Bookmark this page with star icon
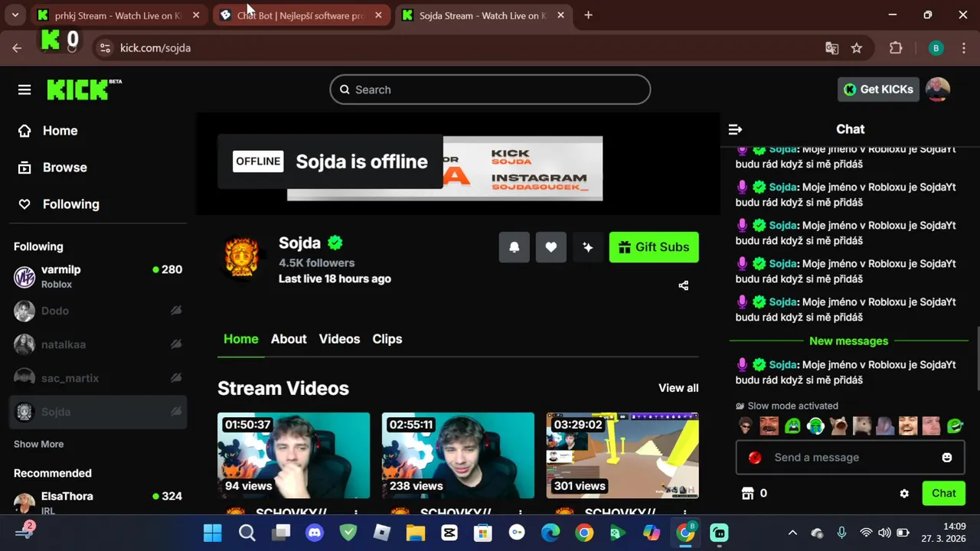 [857, 48]
